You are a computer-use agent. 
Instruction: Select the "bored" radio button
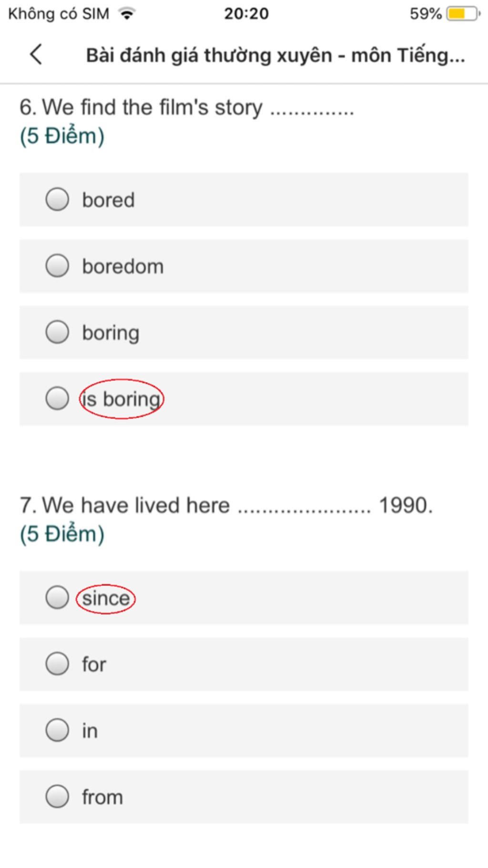click(57, 199)
